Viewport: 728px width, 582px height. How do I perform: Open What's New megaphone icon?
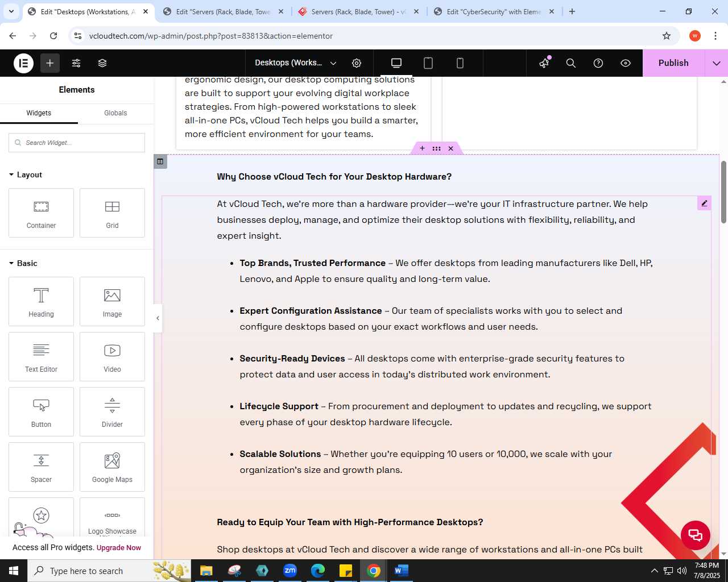point(544,63)
